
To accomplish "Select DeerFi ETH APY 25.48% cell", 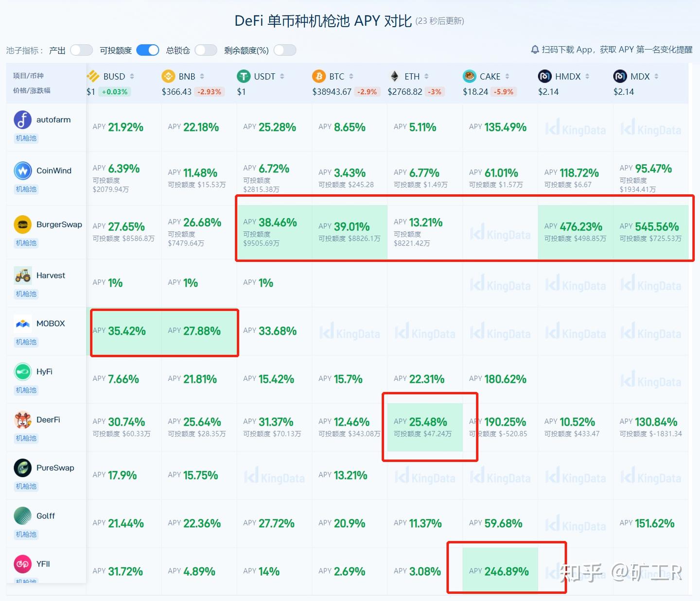I will (425, 428).
